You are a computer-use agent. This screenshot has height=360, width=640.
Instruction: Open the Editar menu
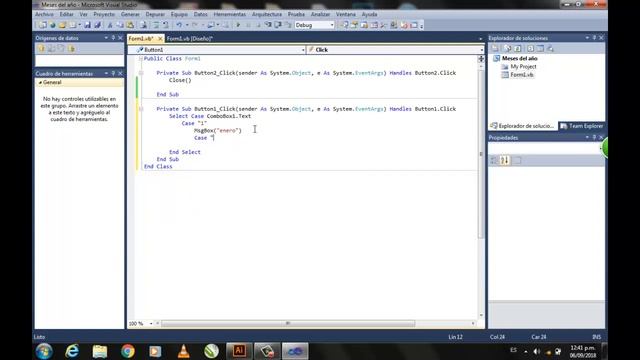pyautogui.click(x=67, y=14)
